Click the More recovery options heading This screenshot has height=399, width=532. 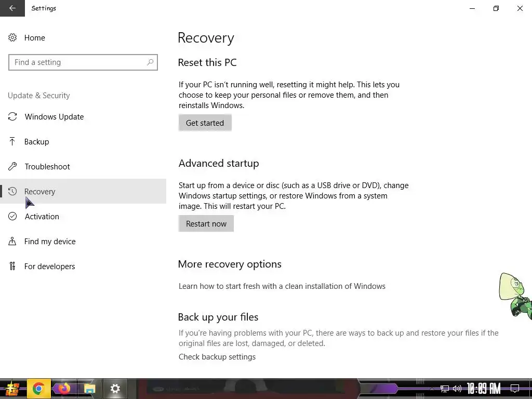pyautogui.click(x=230, y=264)
